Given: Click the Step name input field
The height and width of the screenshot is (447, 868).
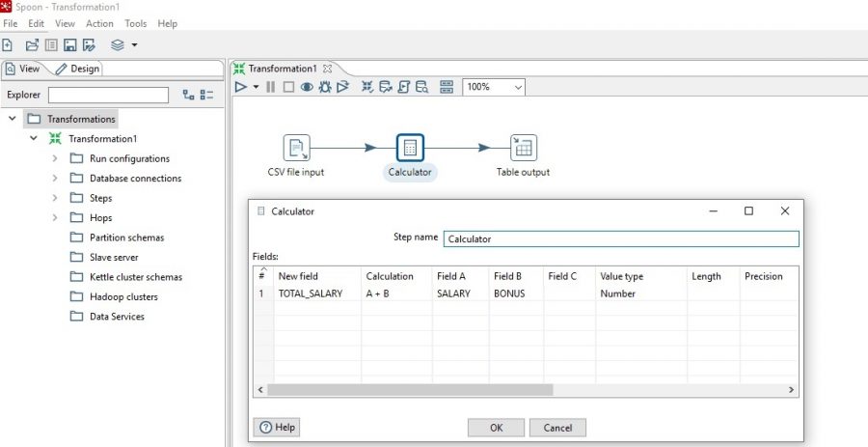Looking at the screenshot, I should click(621, 238).
